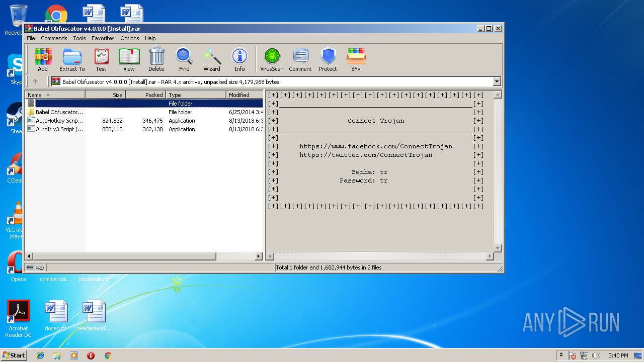
Task: Select the VLC media player desktop icon
Action: click(18, 220)
